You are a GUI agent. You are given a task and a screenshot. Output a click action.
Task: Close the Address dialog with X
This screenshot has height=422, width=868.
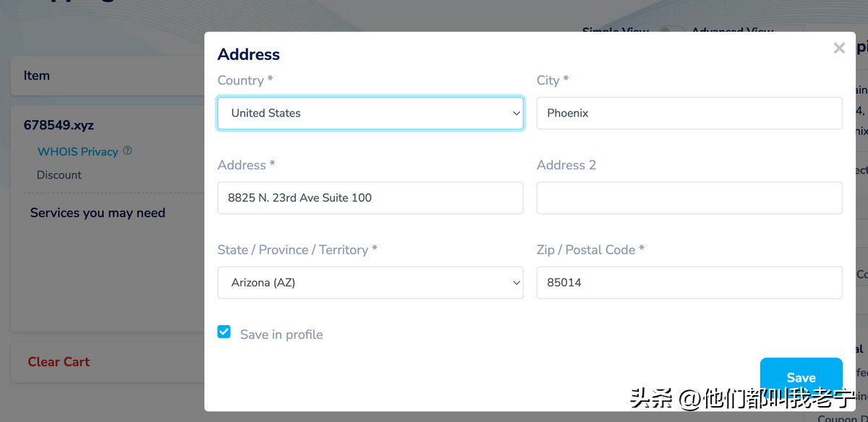coord(839,48)
